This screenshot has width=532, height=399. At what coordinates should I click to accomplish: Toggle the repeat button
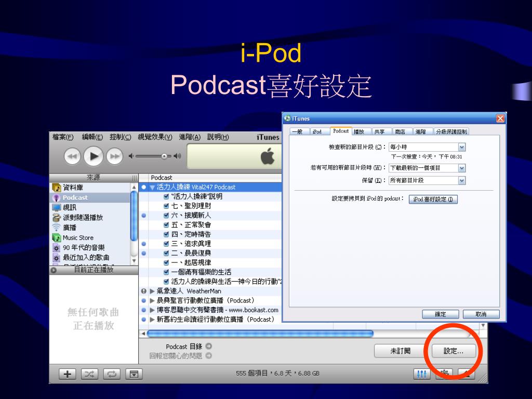point(112,374)
